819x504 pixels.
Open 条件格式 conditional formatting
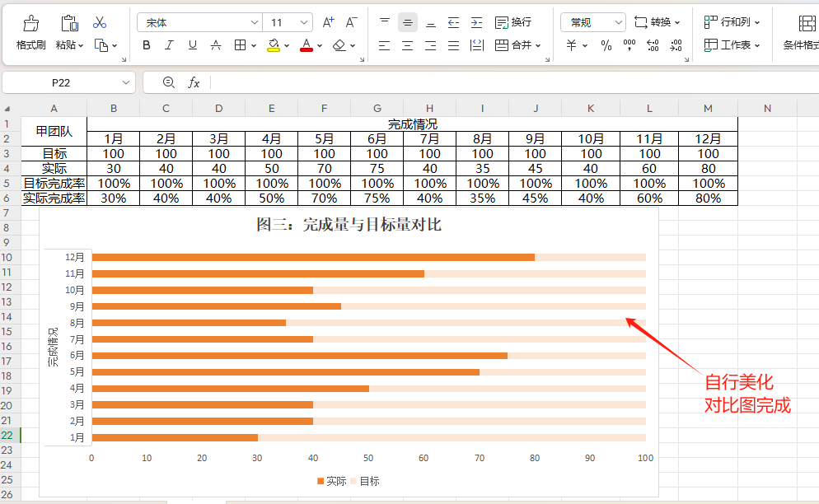pos(801,32)
